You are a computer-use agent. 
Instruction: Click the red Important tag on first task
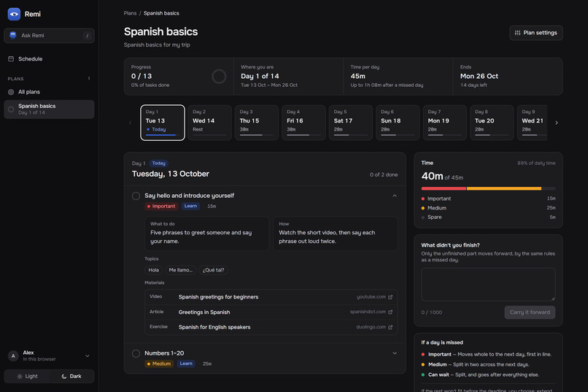161,207
